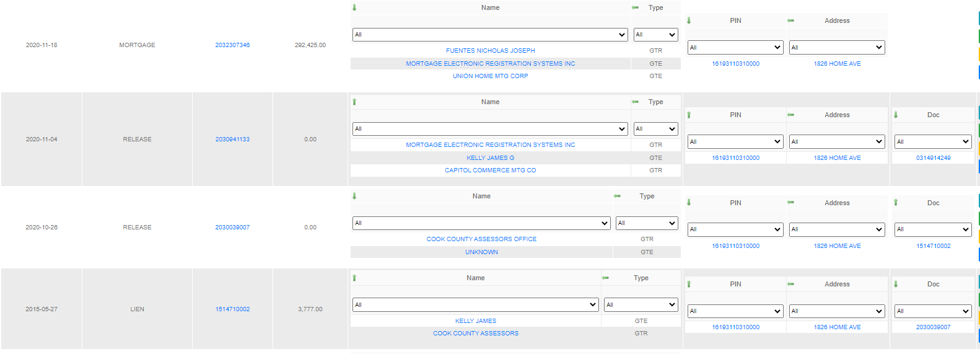Select the MORTGAGE document type cell

tap(137, 45)
